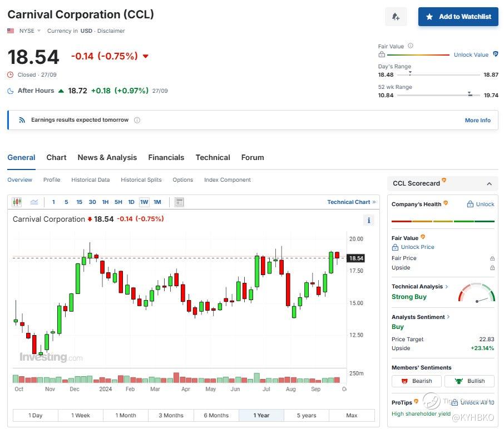Select 1 Day chart range
Screen dimensions: 504x429
[36, 415]
